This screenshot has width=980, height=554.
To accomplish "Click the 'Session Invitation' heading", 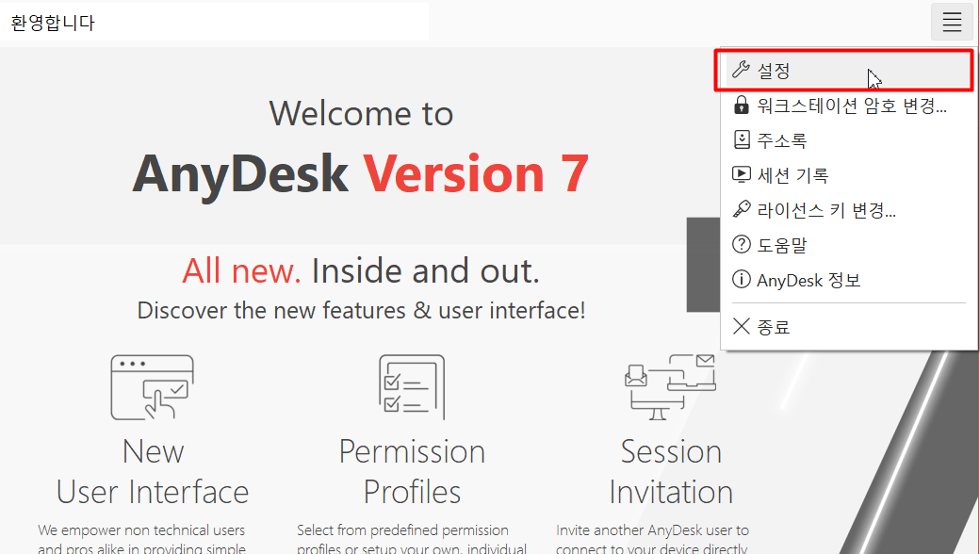I will click(x=671, y=471).
